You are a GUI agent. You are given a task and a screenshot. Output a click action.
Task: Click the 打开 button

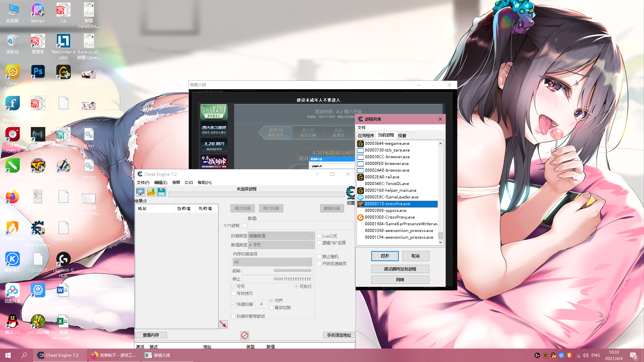click(x=385, y=256)
